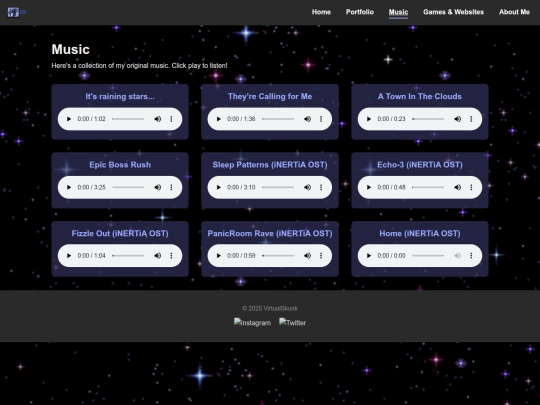540x405 pixels.
Task: Mute the "Epic Boss Rush" player
Action: click(158, 187)
